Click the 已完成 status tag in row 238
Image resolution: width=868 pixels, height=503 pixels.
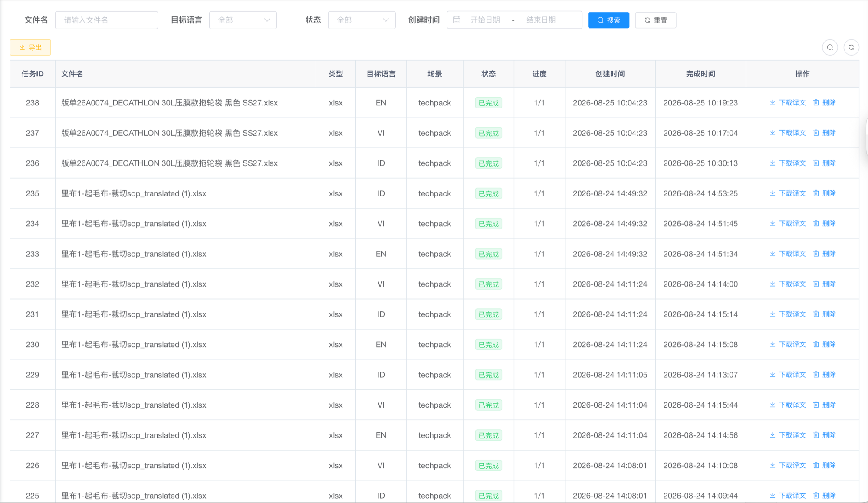[489, 103]
